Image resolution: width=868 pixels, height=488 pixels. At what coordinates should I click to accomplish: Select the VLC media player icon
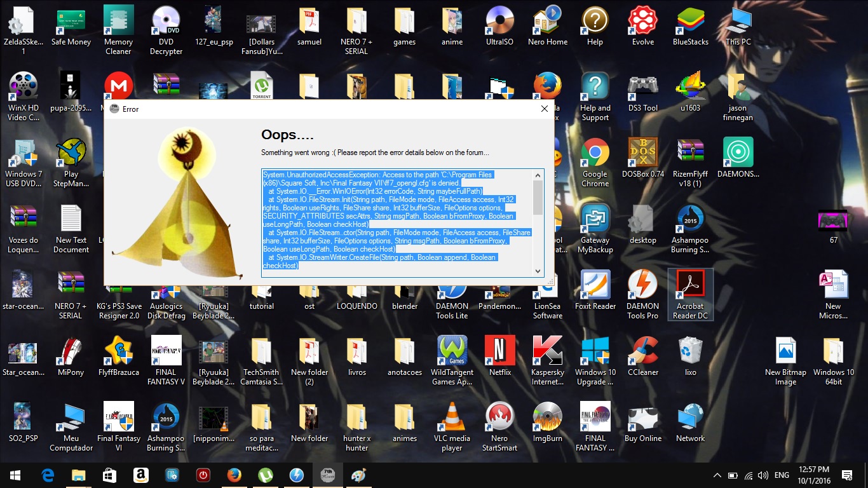(x=452, y=427)
